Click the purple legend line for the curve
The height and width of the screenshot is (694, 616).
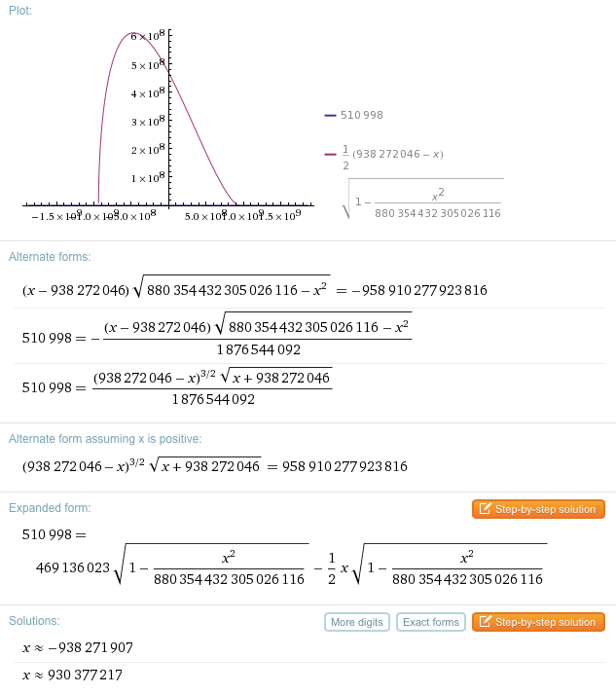[x=330, y=154]
